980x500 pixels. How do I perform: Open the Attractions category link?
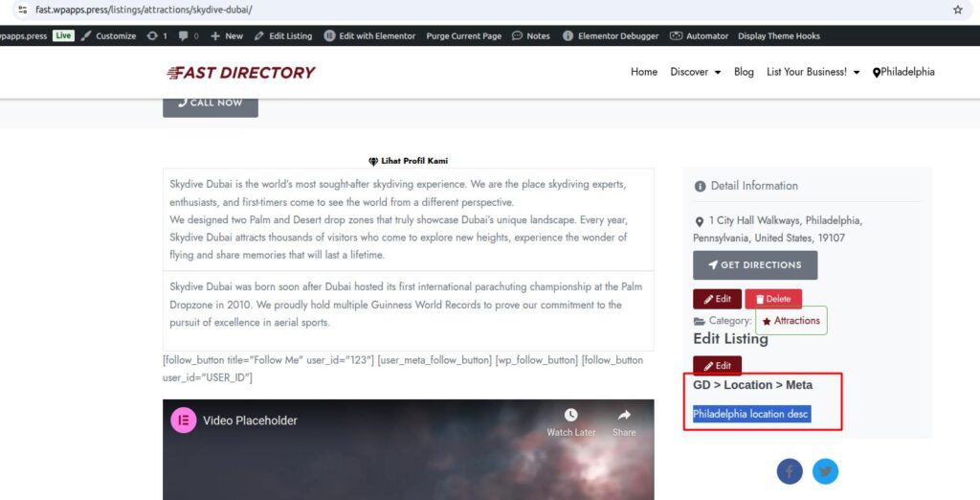[x=791, y=320]
